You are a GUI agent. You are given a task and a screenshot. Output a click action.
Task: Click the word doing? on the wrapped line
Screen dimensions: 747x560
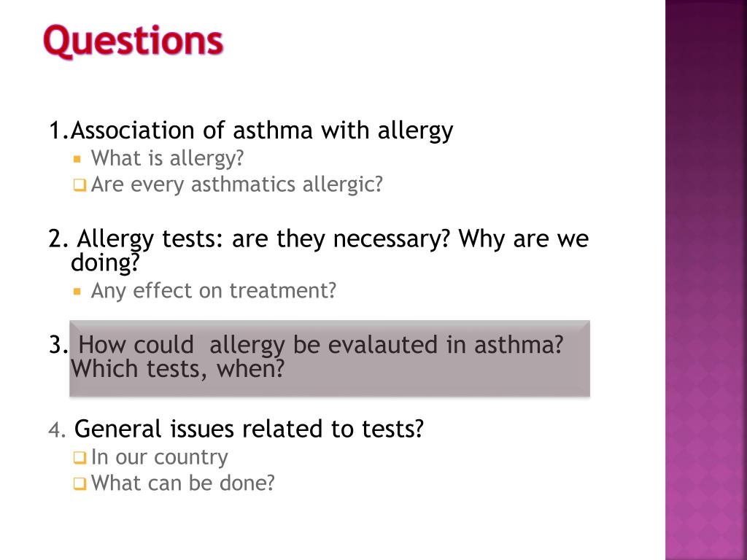(105, 262)
